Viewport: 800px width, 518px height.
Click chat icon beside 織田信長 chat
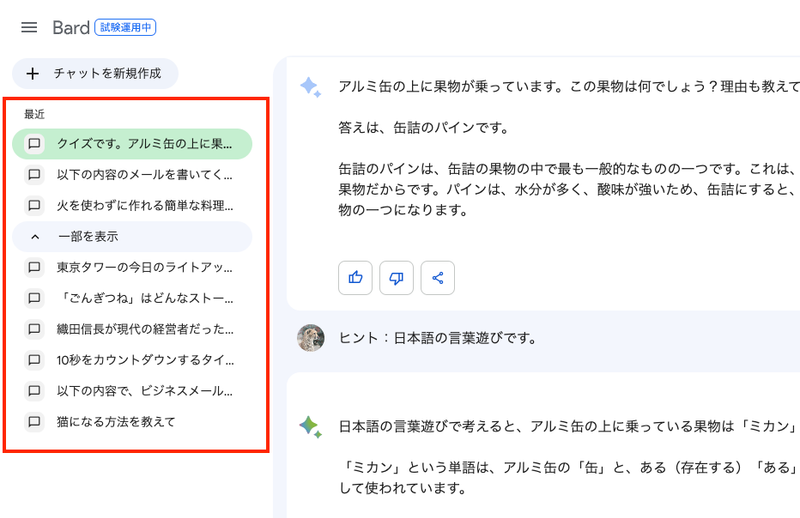click(x=34, y=329)
